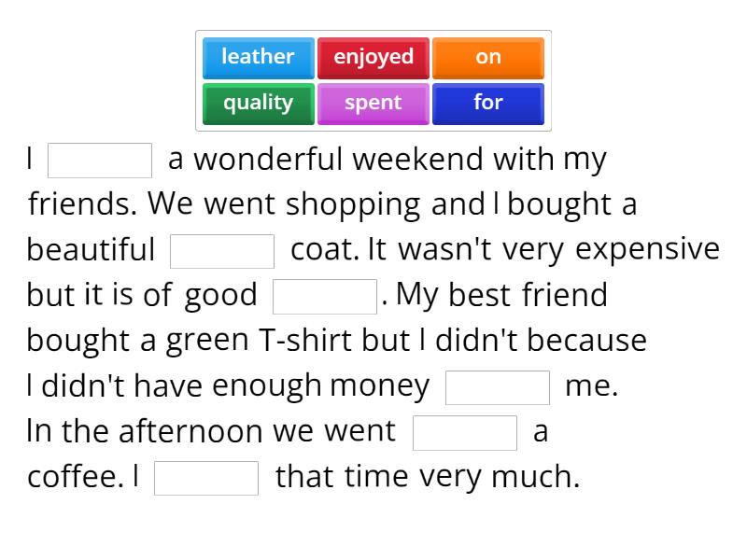Click the blank after 'afternoon we went'
Image resolution: width=747 pixels, height=560 pixels.
click(465, 432)
